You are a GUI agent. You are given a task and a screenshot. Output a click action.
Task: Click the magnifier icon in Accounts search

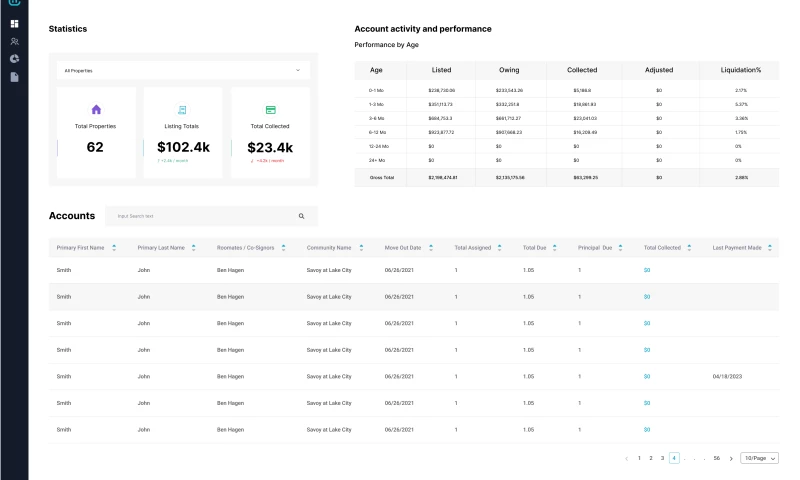pos(301,216)
